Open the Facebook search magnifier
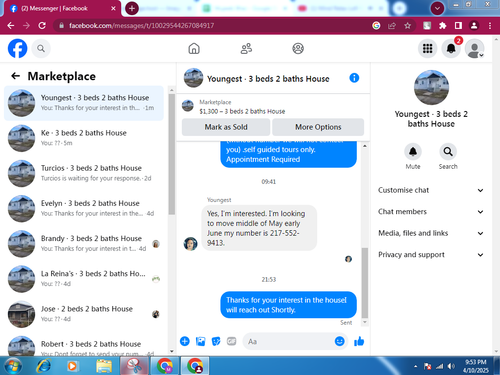 (x=41, y=49)
